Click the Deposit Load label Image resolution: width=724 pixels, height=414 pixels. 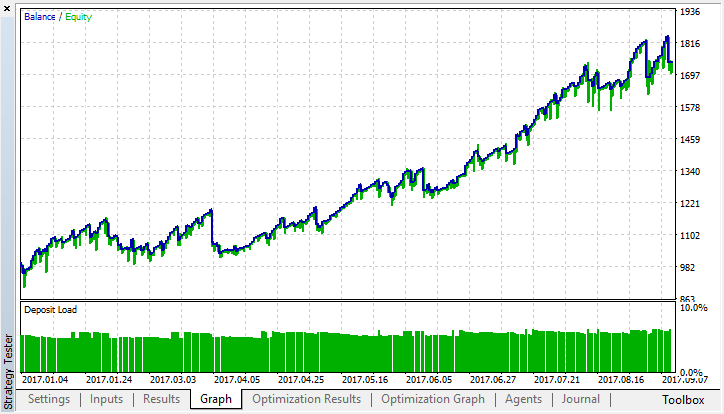coord(50,310)
